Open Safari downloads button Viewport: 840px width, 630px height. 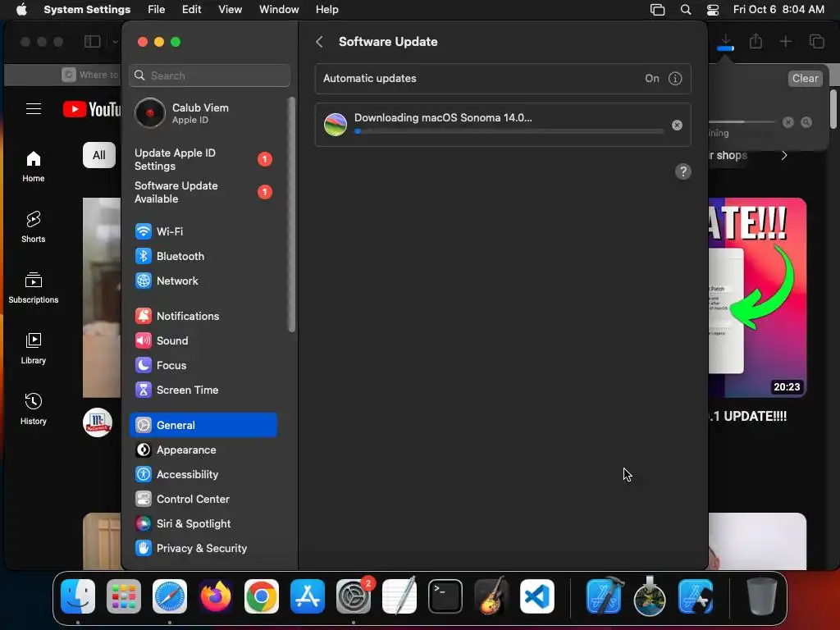click(x=725, y=42)
